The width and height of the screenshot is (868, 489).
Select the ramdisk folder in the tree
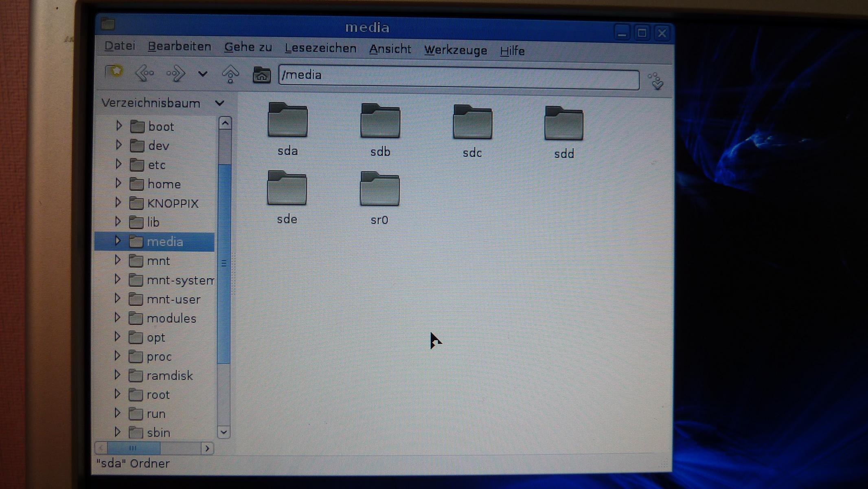[x=169, y=375]
